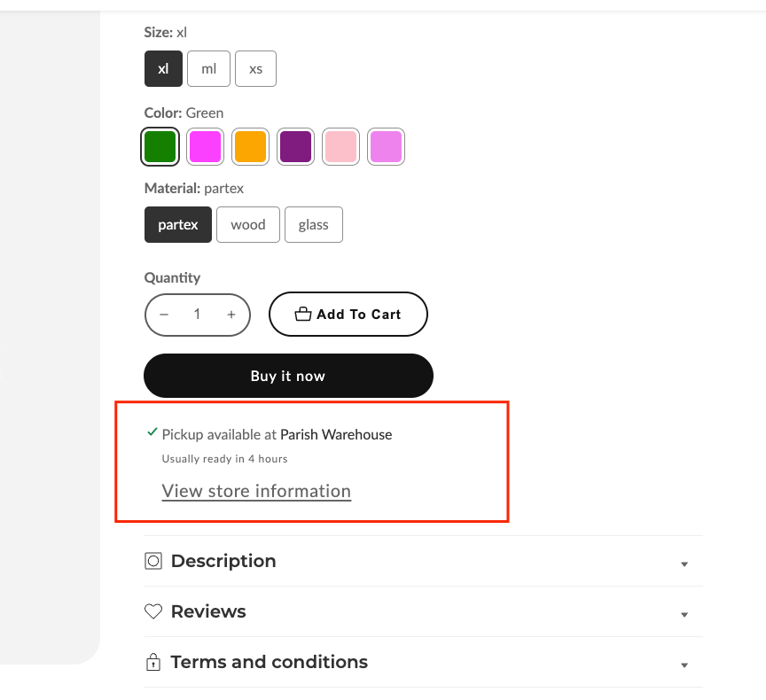Pick the magenta color swatch
Viewport: 766px width, 700px height.
205,146
